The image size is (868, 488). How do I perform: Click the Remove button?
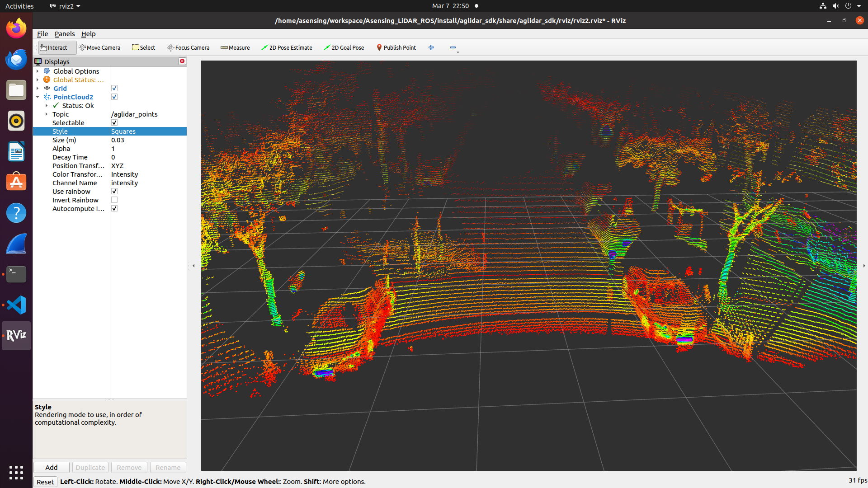(x=129, y=467)
